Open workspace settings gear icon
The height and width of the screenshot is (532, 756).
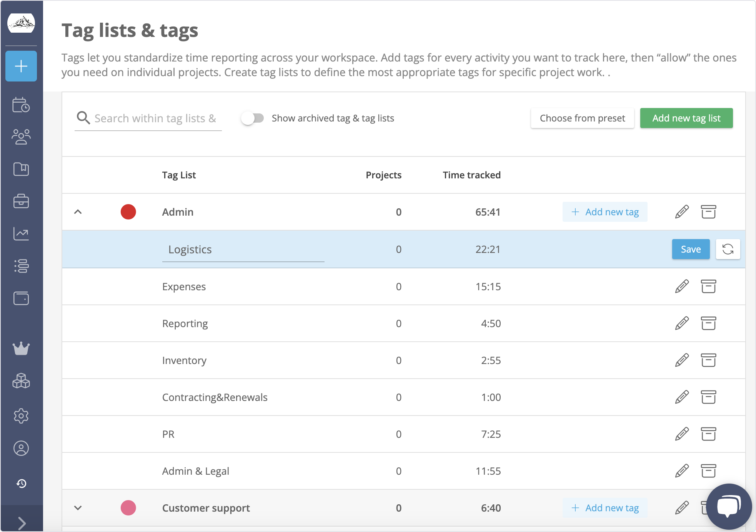[21, 416]
